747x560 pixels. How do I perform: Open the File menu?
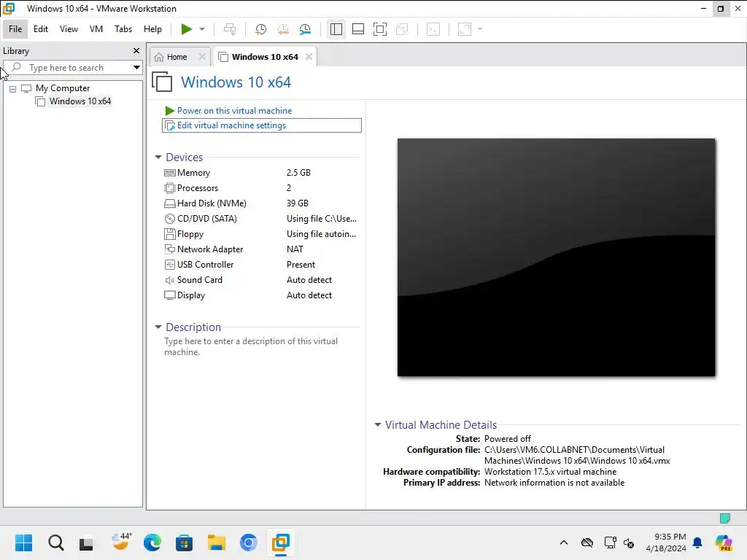pos(15,29)
